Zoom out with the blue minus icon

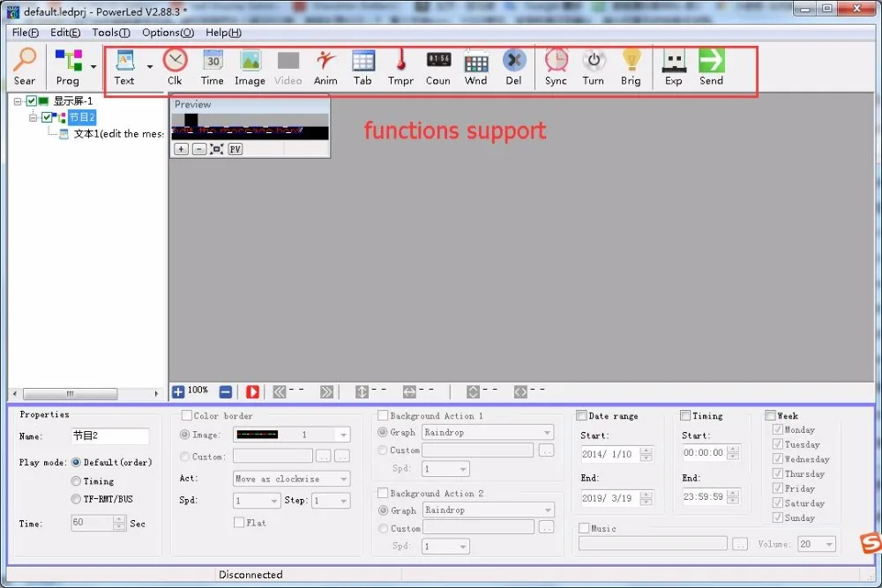coord(226,391)
